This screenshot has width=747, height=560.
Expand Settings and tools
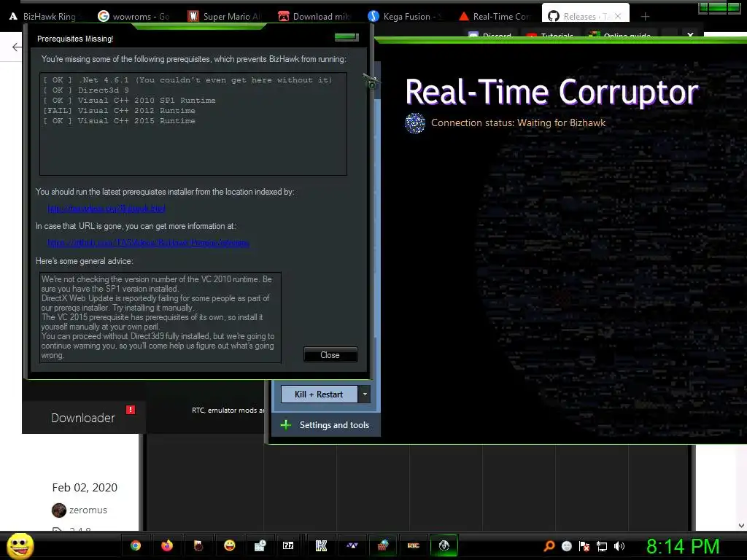coord(326,425)
